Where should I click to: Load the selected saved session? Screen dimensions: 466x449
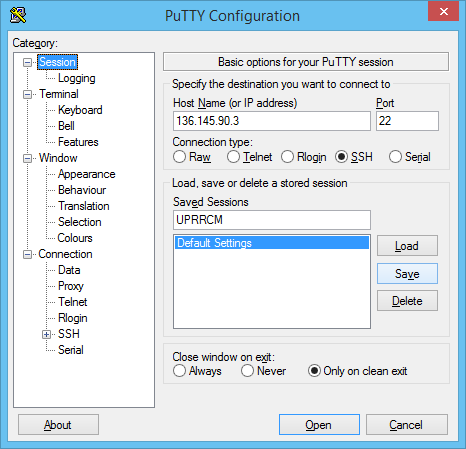pyautogui.click(x=407, y=246)
